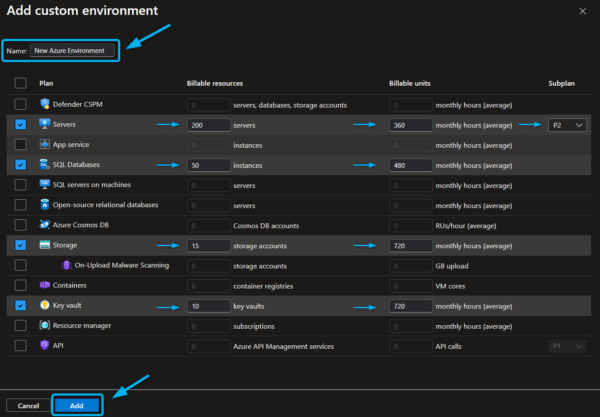Click the Cancel button

[x=28, y=406]
